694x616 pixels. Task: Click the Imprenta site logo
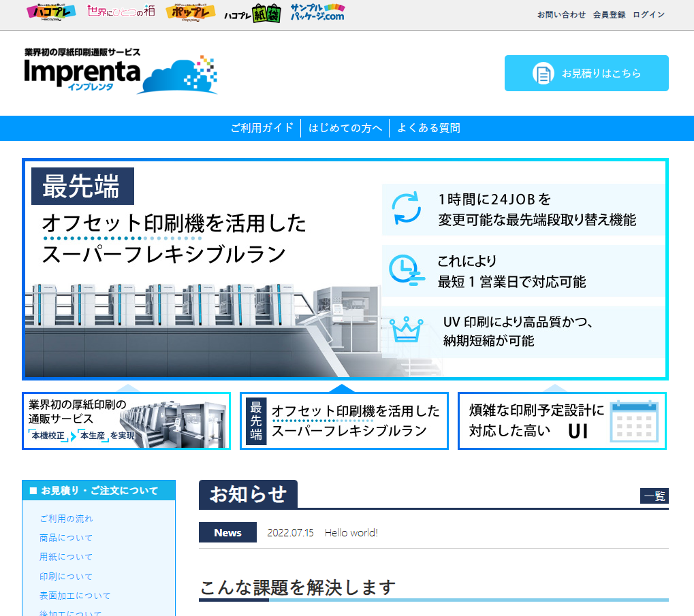click(121, 71)
